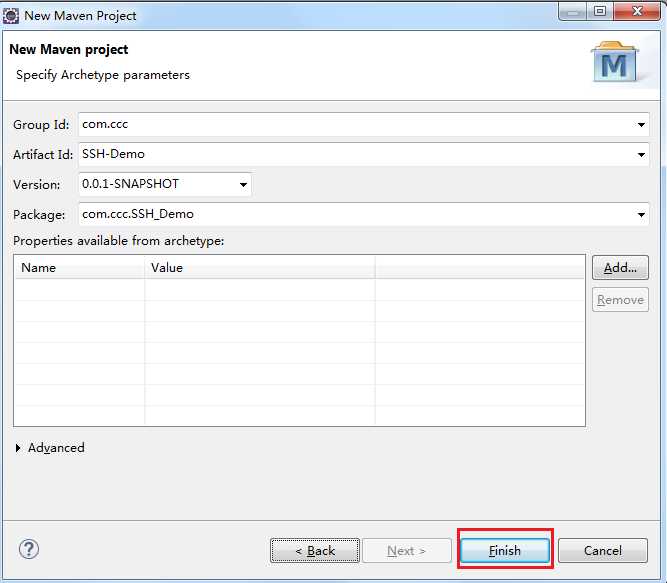Click the 'New Maven project' heading

click(68, 49)
